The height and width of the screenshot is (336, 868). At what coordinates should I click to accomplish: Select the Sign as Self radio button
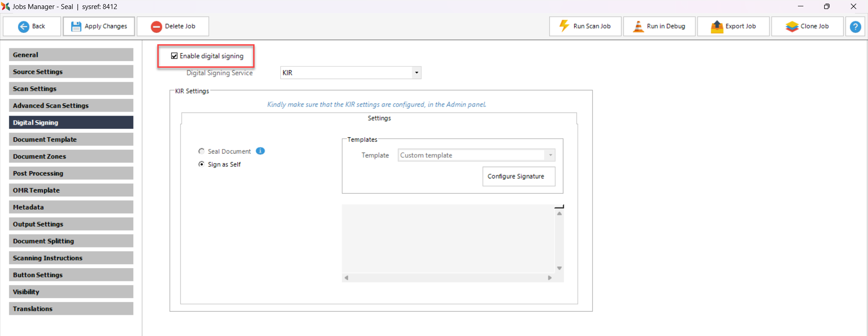(201, 164)
